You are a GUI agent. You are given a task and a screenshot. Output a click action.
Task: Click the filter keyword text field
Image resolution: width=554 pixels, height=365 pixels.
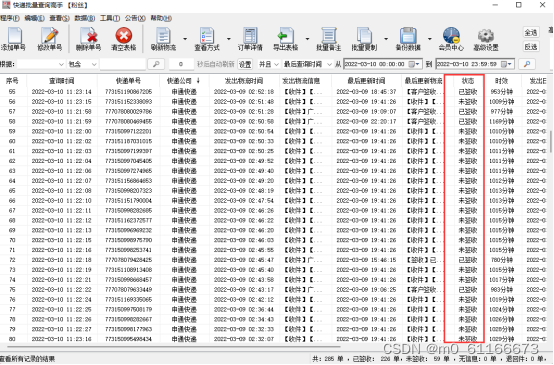point(123,64)
